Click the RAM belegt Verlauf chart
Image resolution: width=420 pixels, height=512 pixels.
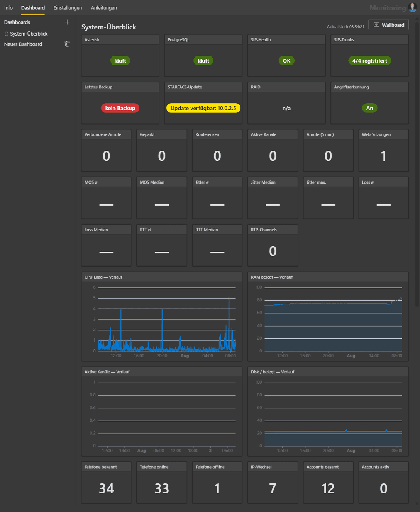click(x=328, y=316)
